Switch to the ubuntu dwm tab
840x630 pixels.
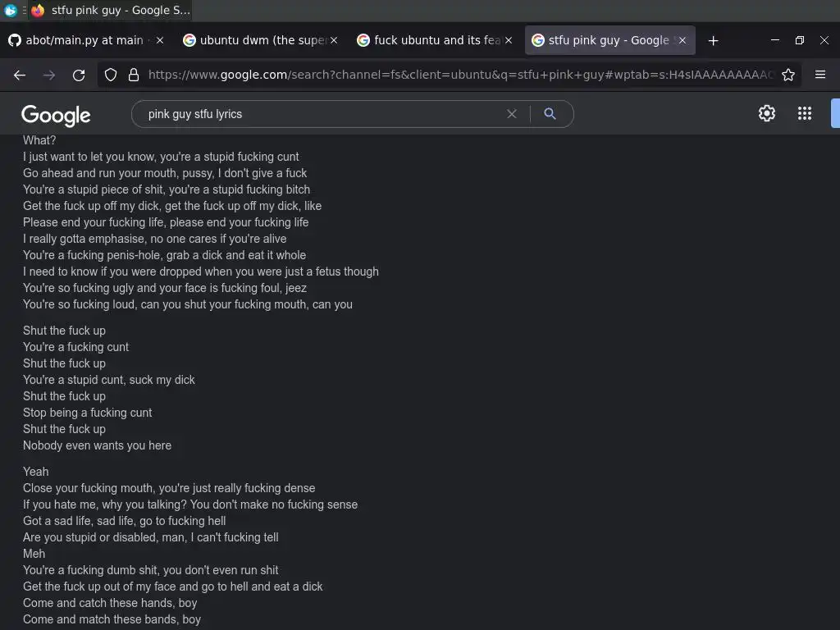click(x=260, y=40)
